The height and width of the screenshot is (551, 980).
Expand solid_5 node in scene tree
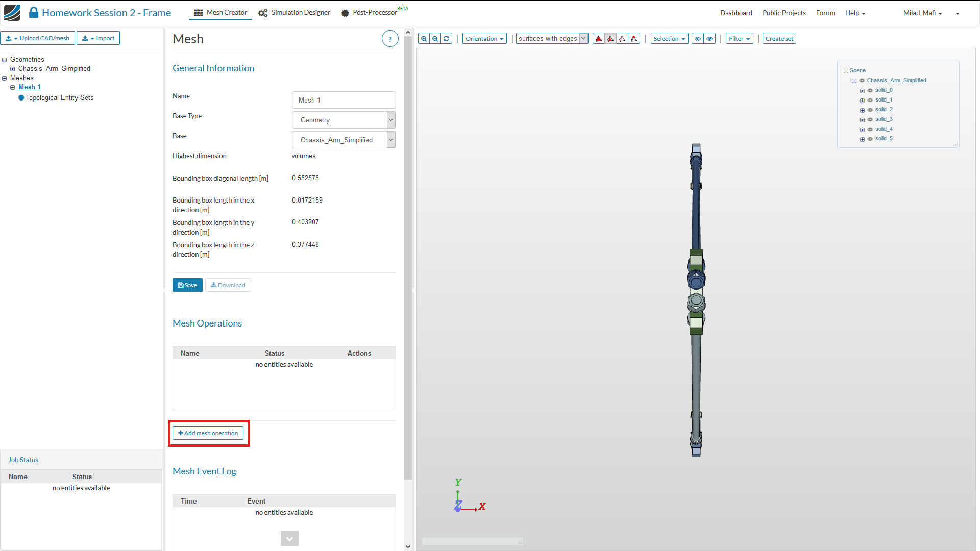click(x=862, y=139)
